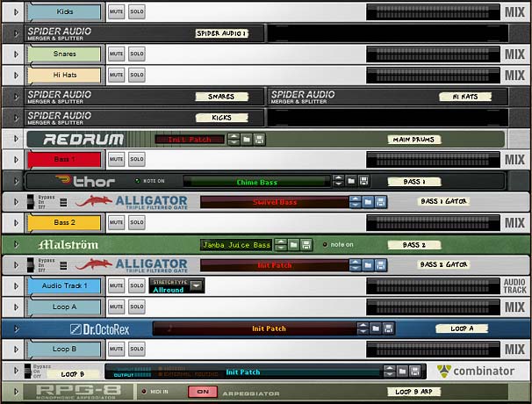532x404 pixels.
Task: Unfold the Dr.OctoRex Loop A device
Action: (x=16, y=328)
